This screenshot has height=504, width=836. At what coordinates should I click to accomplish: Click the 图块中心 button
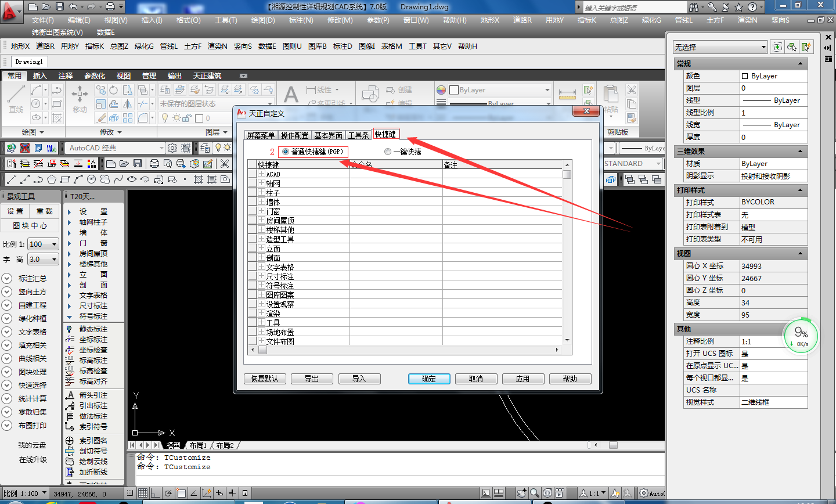click(31, 226)
